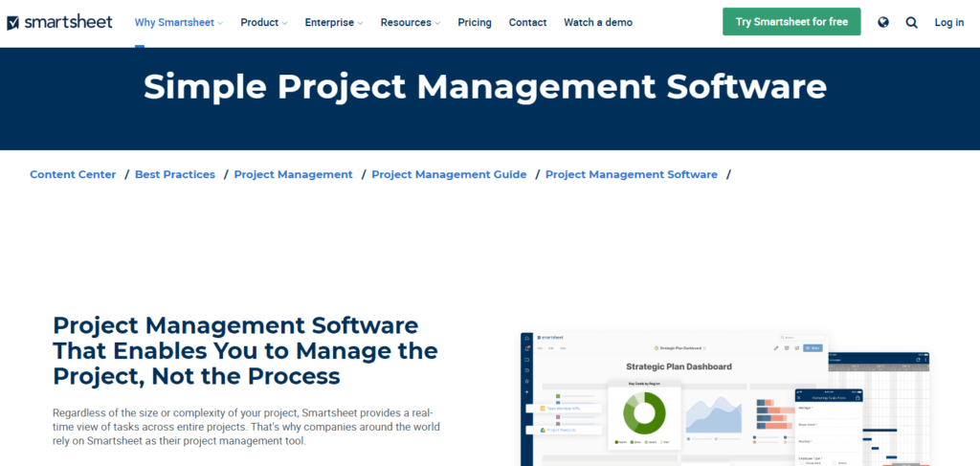Open the Best Practices breadcrumb
Screen dimensions: 980x466
pos(175,175)
